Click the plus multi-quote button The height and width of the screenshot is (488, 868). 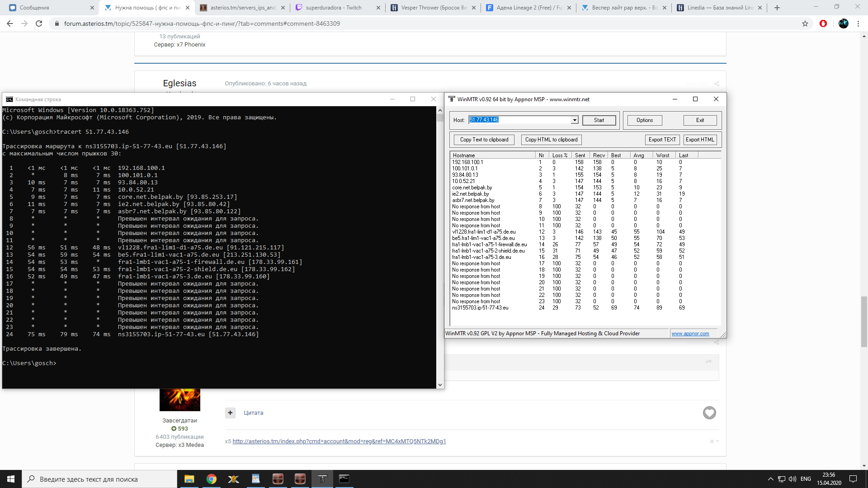(230, 413)
